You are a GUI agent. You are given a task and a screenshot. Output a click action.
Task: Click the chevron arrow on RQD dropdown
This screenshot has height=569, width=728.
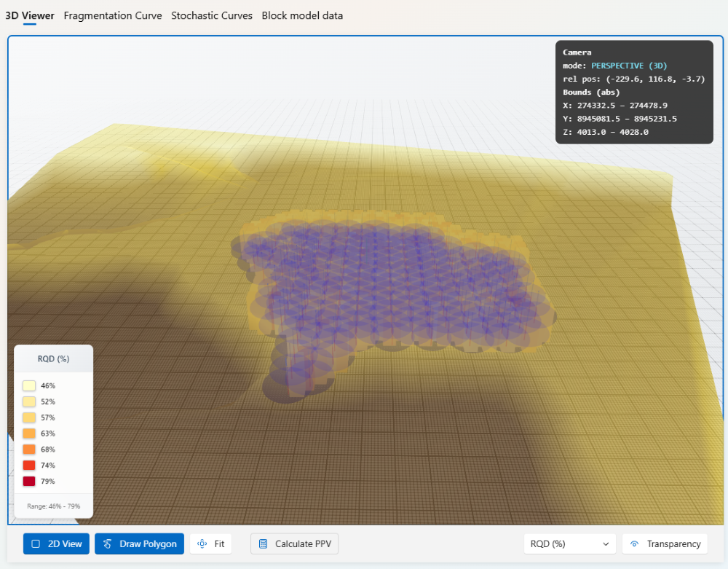(605, 544)
